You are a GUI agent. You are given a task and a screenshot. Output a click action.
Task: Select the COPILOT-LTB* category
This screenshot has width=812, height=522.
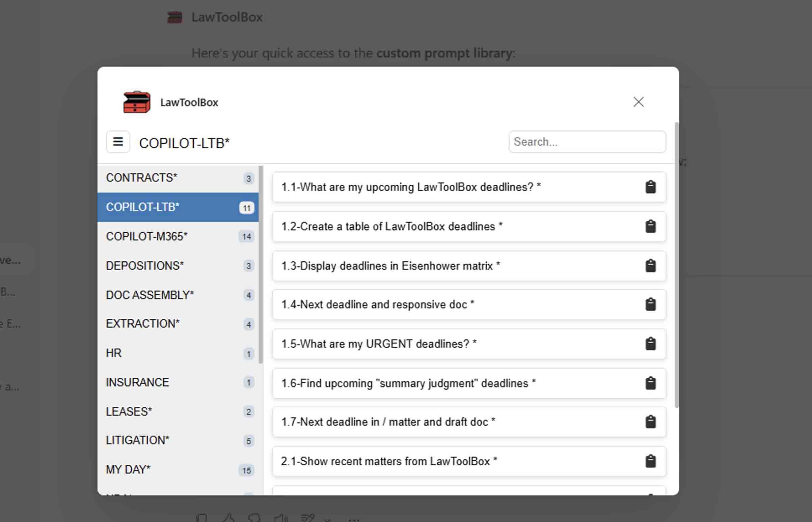[x=178, y=207]
